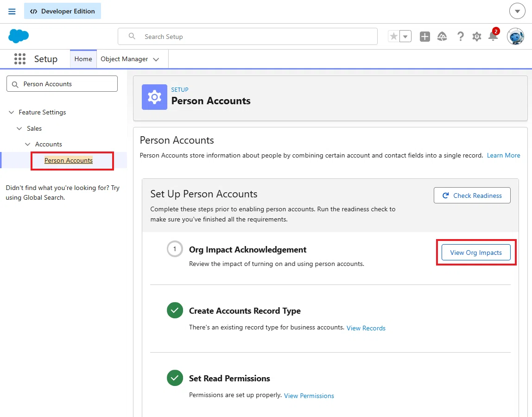Open the Trailhead guidance icon
The image size is (532, 417).
tap(442, 36)
